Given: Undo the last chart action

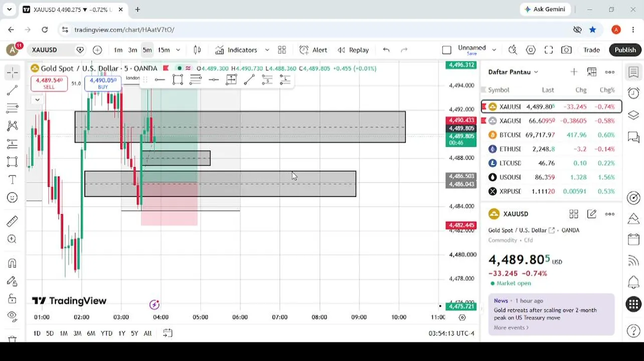Looking at the screenshot, I should click(x=386, y=50).
